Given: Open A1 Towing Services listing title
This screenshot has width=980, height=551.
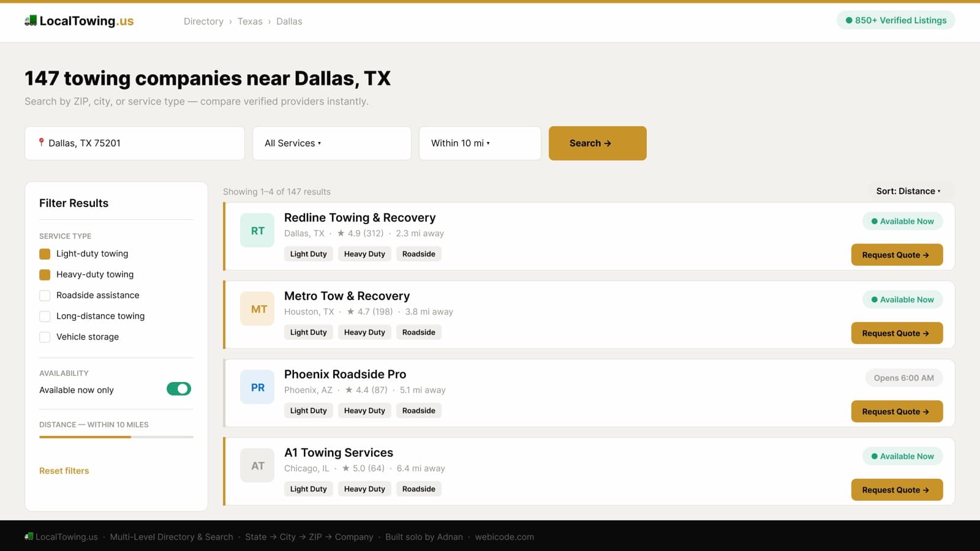Looking at the screenshot, I should 339,452.
